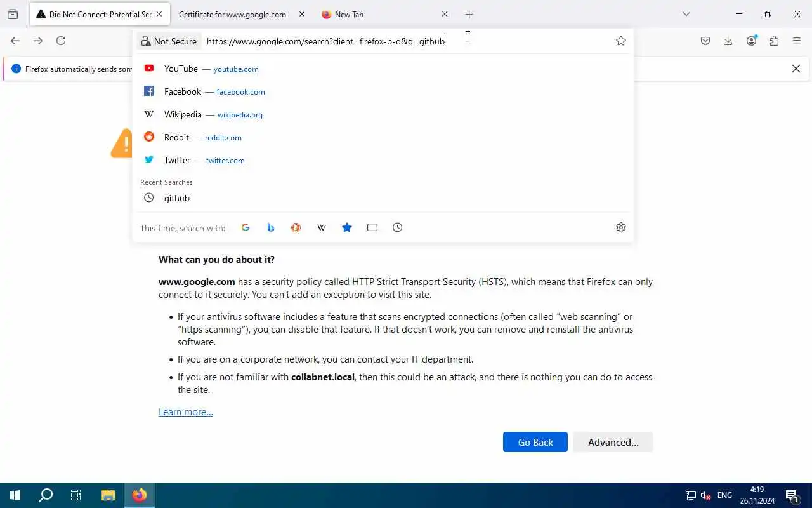Reload the current page
Screen dimensions: 812x508
point(61,41)
